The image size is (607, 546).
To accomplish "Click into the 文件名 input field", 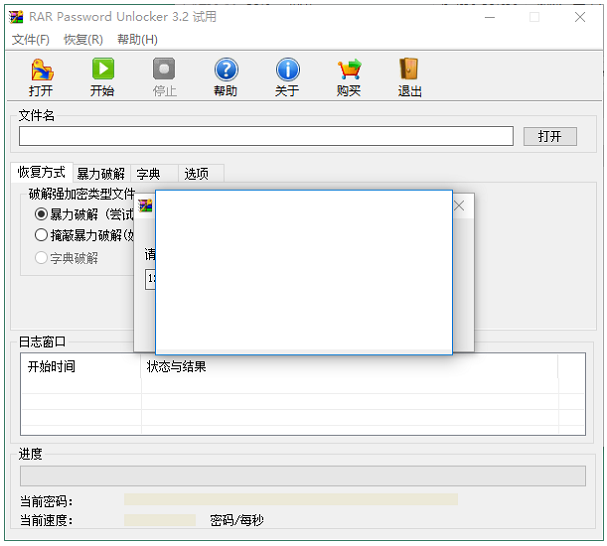I will coord(266,136).
